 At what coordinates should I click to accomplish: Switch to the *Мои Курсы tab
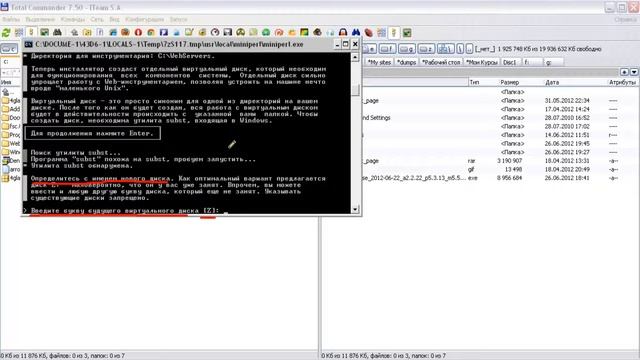tap(482, 62)
